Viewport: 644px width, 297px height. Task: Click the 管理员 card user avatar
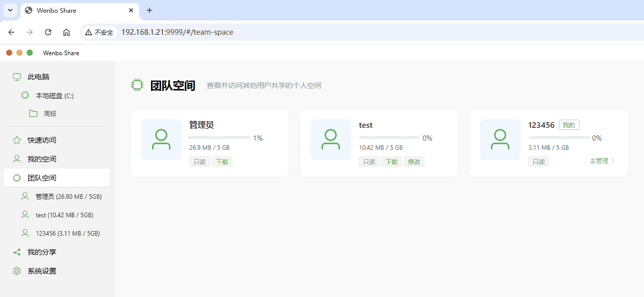click(x=161, y=140)
